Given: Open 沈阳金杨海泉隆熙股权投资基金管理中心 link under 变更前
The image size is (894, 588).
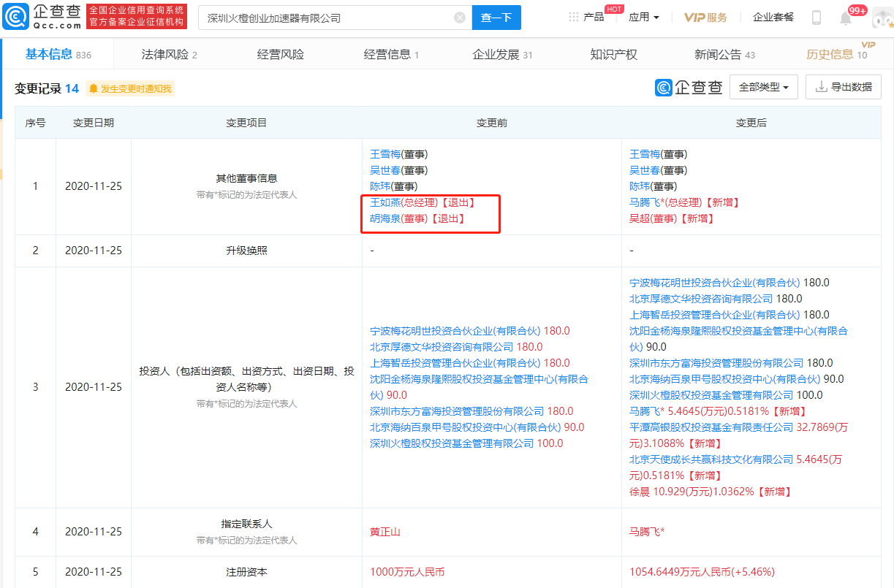Looking at the screenshot, I should tap(479, 387).
